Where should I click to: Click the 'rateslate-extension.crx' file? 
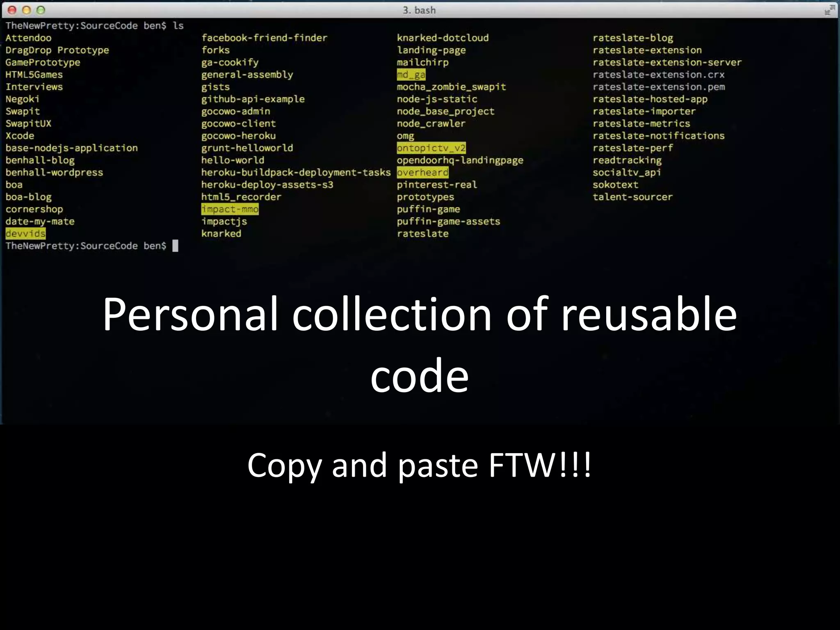[659, 75]
